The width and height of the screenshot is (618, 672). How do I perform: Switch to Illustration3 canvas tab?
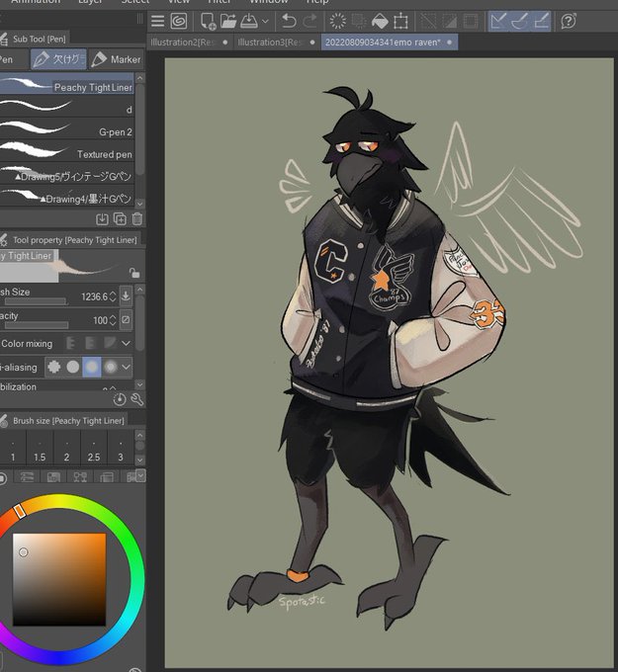coord(276,42)
